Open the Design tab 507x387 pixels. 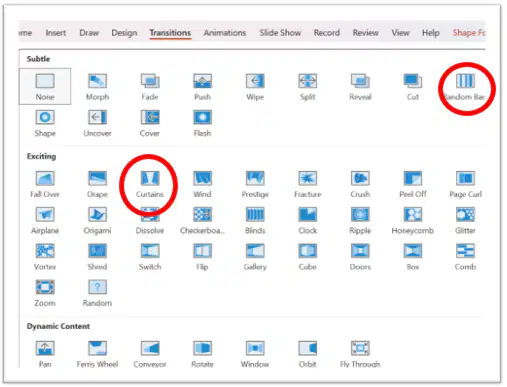coord(124,33)
